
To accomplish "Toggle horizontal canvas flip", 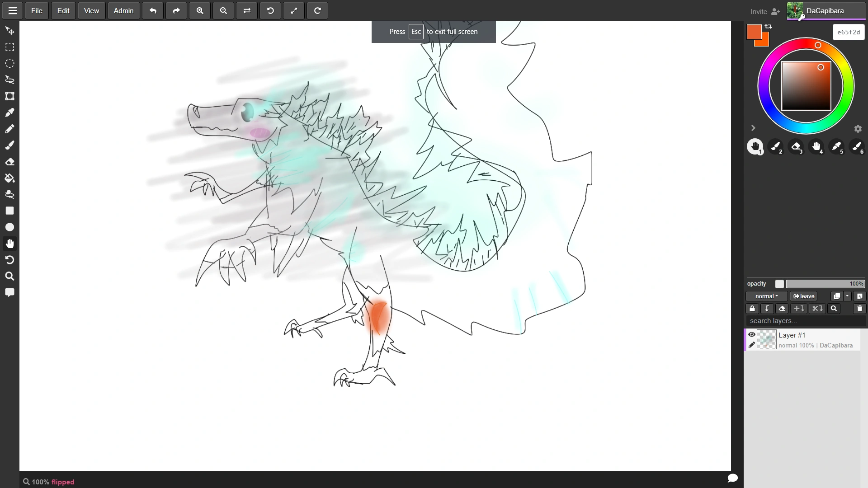I will [247, 10].
